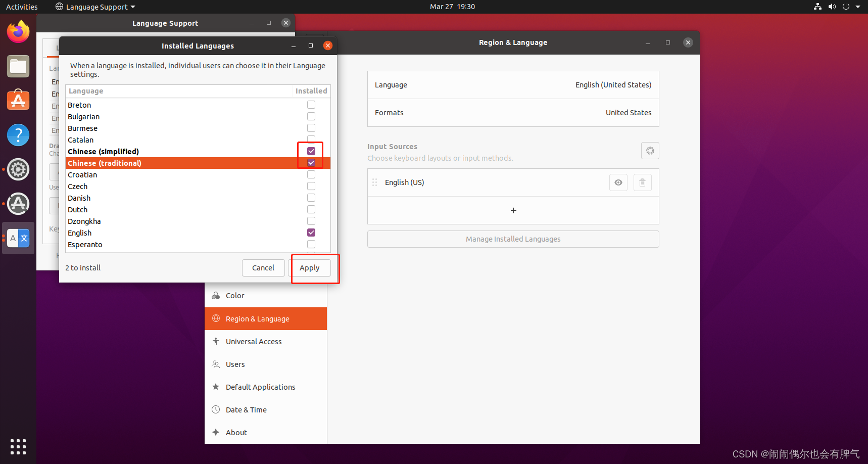The image size is (868, 464).
Task: Click the English (US) drag handle
Action: (375, 182)
